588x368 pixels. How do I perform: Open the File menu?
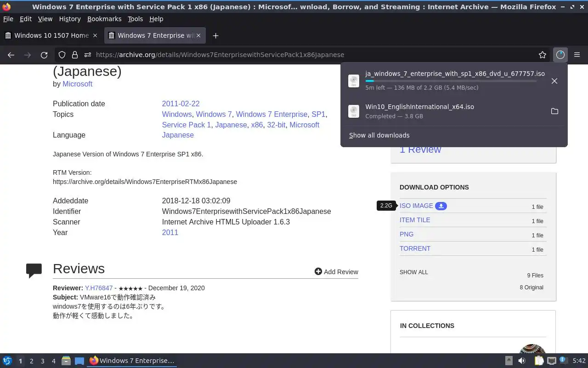[x=8, y=19]
